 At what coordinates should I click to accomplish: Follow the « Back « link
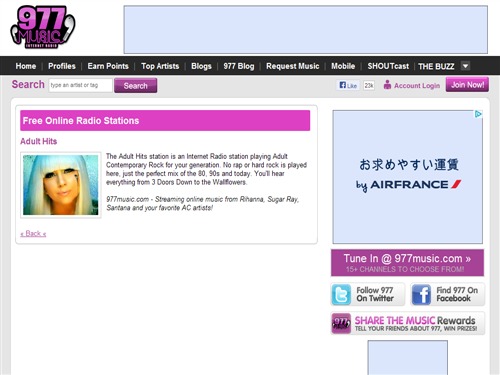pyautogui.click(x=33, y=233)
